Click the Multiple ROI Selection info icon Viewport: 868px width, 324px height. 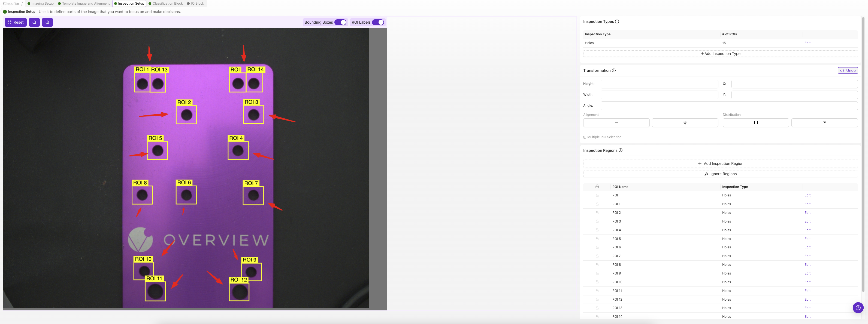(585, 137)
